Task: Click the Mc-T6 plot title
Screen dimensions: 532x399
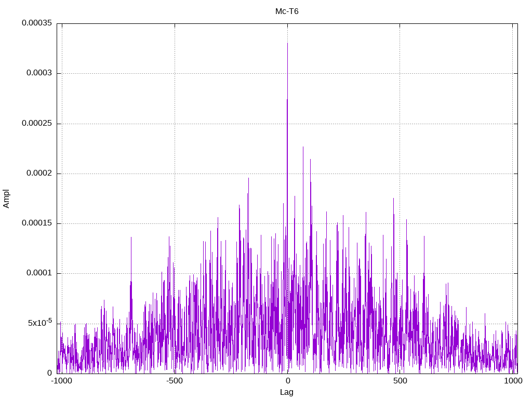Action: pyautogui.click(x=287, y=11)
